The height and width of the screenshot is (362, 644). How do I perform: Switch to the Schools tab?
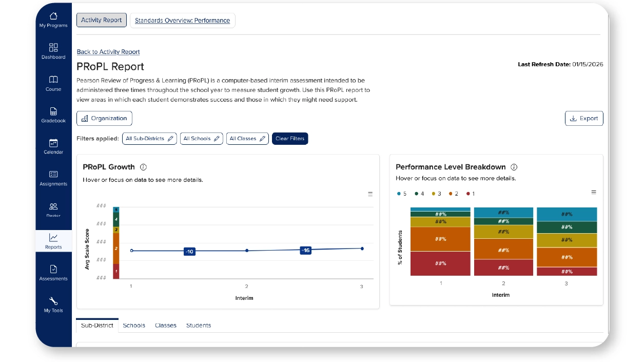pyautogui.click(x=134, y=326)
